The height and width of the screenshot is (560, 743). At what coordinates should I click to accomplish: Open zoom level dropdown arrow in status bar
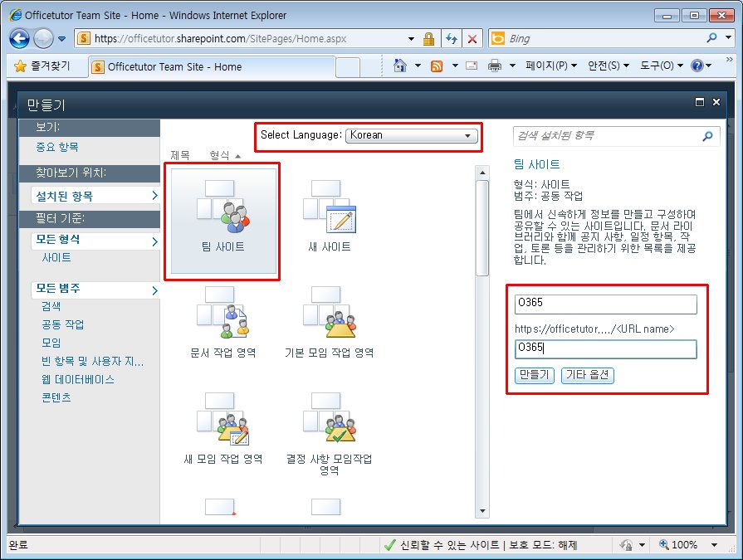714,545
